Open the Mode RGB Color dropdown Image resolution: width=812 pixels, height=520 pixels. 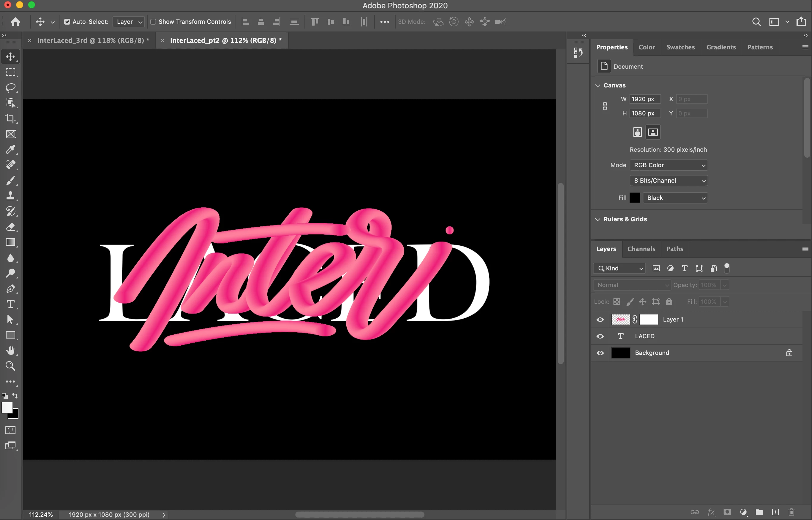(x=669, y=165)
